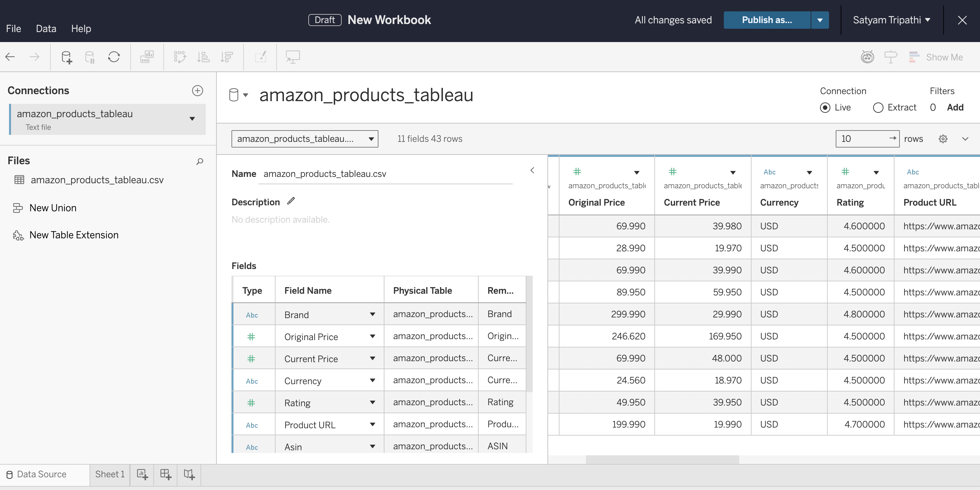Expand the amazon_products_tableau connection dropdown

192,118
